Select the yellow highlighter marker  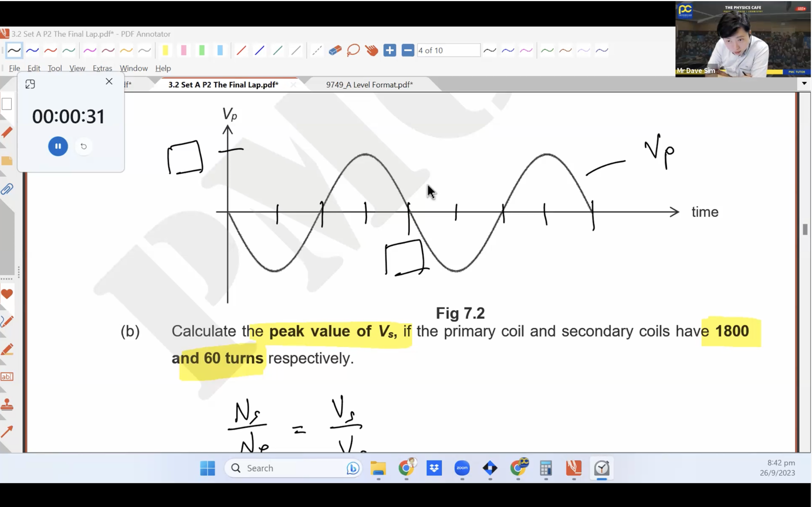pos(165,50)
